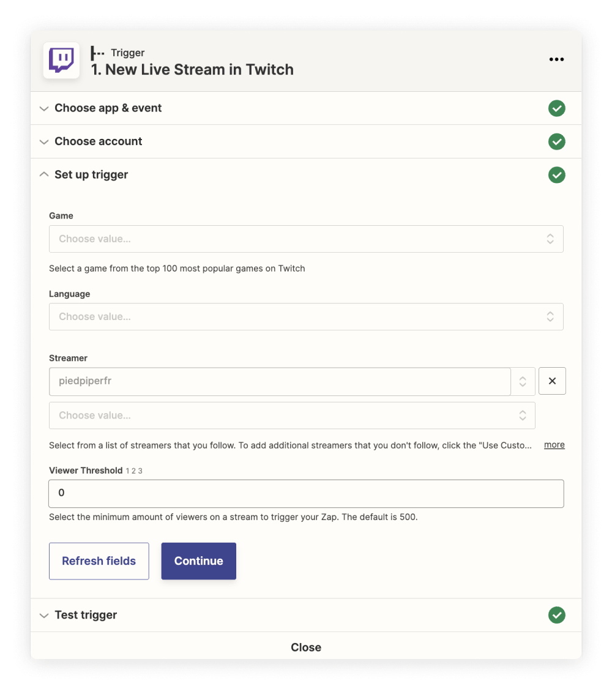612x700 pixels.
Task: Click the top 100 games help text
Action: (x=177, y=268)
